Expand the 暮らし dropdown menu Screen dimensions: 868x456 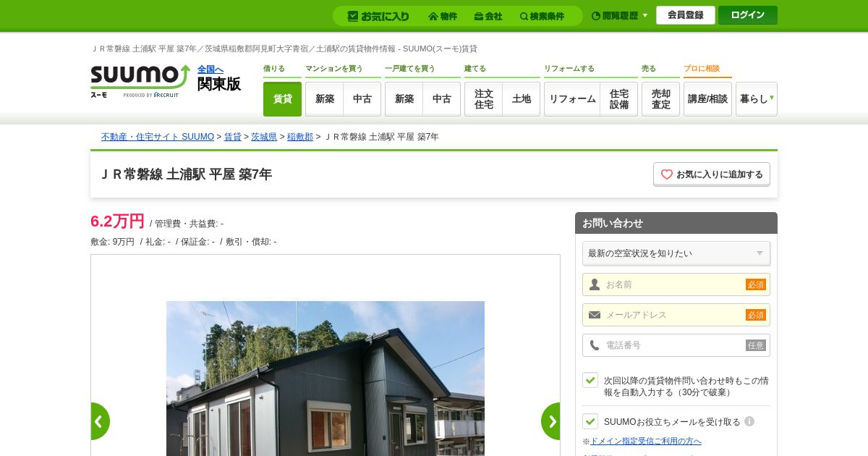(x=757, y=99)
